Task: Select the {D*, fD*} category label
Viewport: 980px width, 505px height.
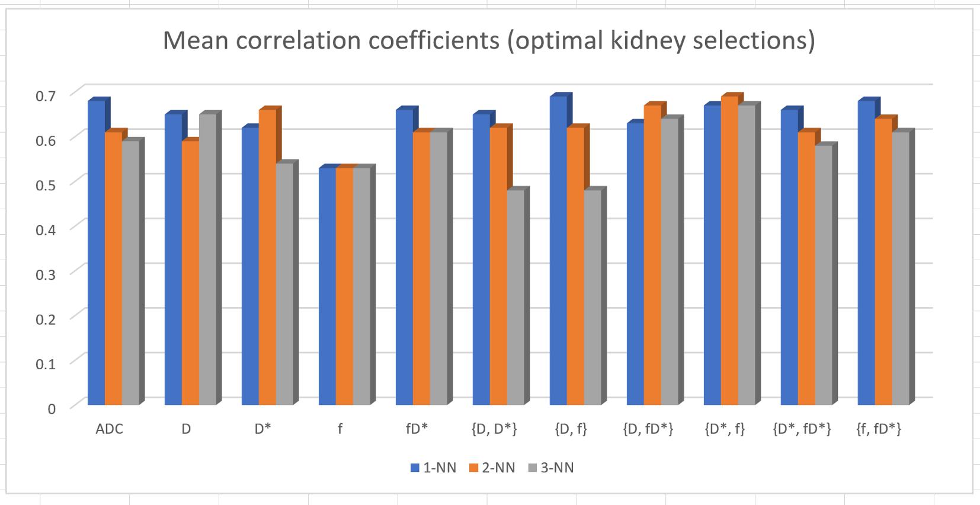Action: 802,429
